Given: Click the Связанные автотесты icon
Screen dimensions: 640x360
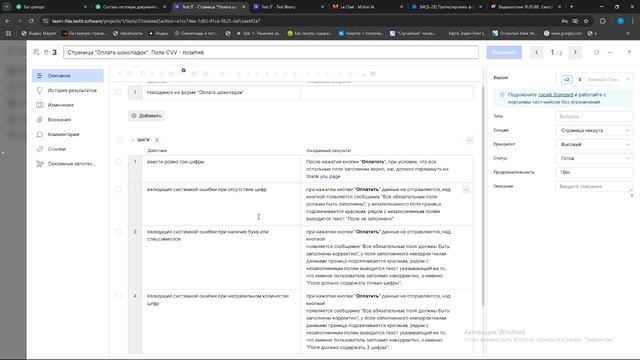Looking at the screenshot, I should coord(40,164).
